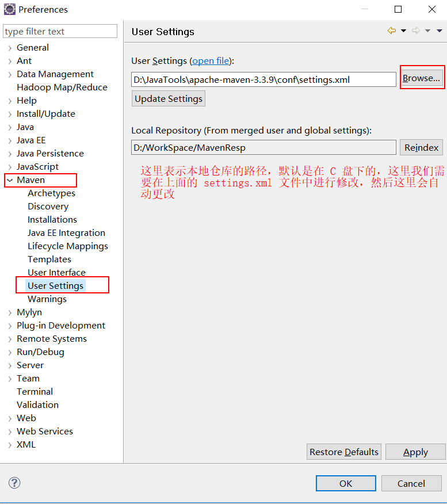Click the Update Settings button
Image resolution: width=447 pixels, height=504 pixels.
[169, 99]
